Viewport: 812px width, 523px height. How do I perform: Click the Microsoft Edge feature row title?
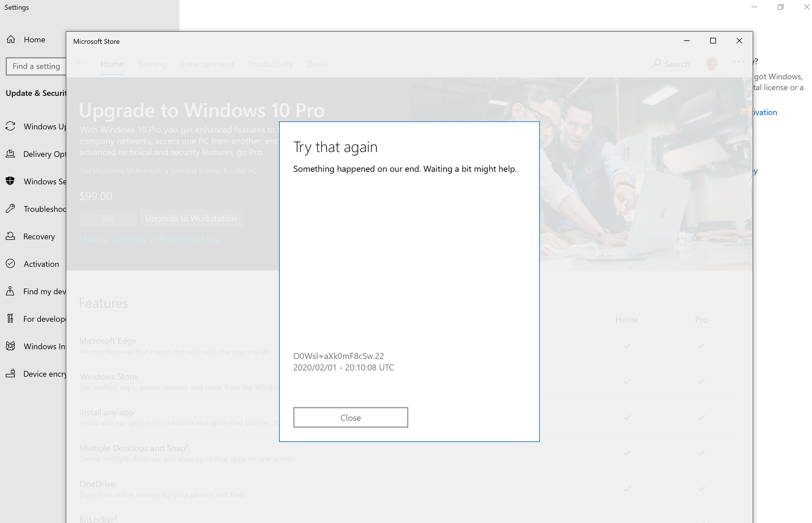[x=108, y=341]
